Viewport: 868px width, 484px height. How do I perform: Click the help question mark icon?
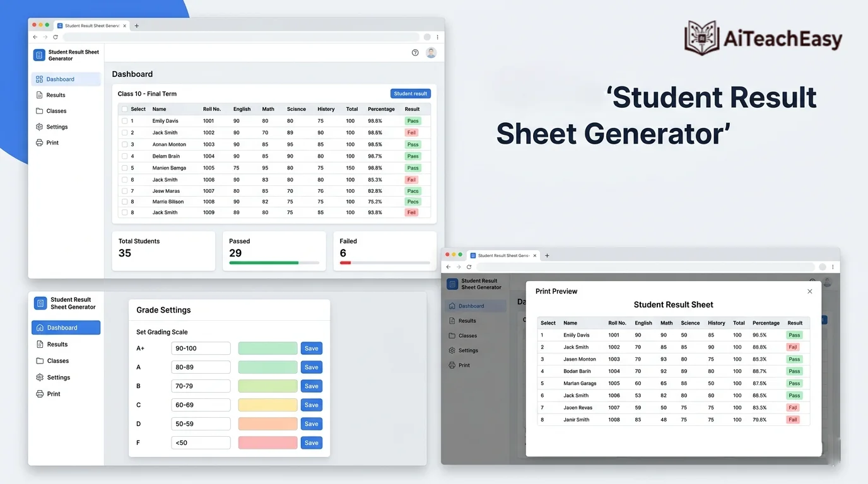(x=414, y=52)
